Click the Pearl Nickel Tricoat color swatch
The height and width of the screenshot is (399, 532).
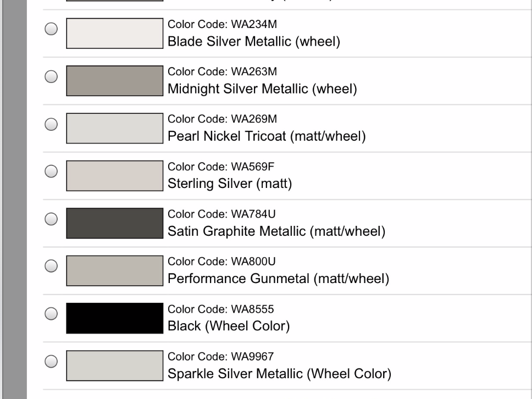[x=114, y=128]
